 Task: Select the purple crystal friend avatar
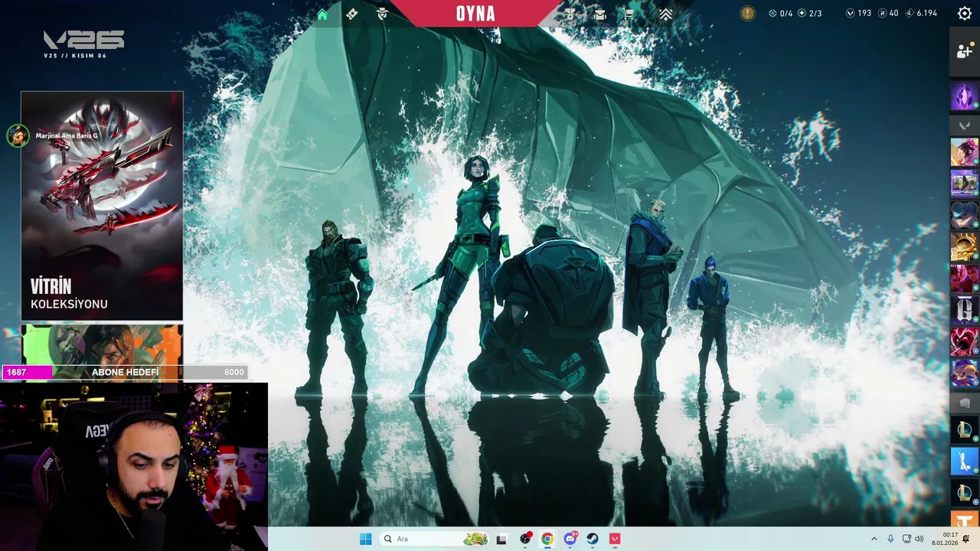(x=964, y=96)
